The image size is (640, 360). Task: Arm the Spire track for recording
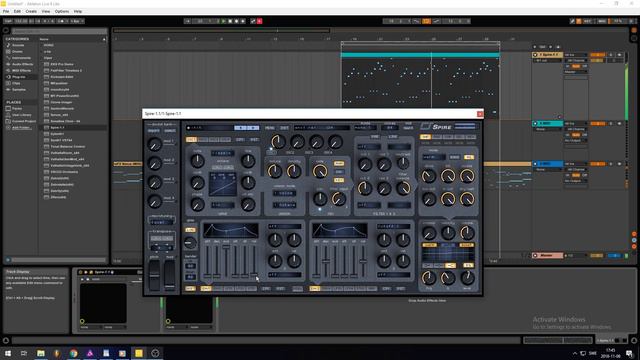tap(620, 55)
